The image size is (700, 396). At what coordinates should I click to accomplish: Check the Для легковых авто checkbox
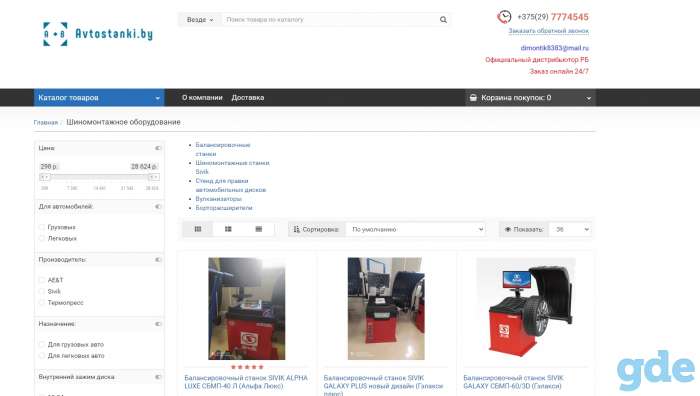click(x=42, y=356)
